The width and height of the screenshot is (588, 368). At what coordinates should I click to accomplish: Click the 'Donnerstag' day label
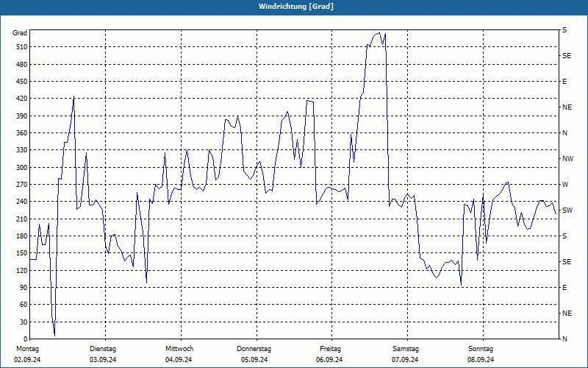(254, 349)
